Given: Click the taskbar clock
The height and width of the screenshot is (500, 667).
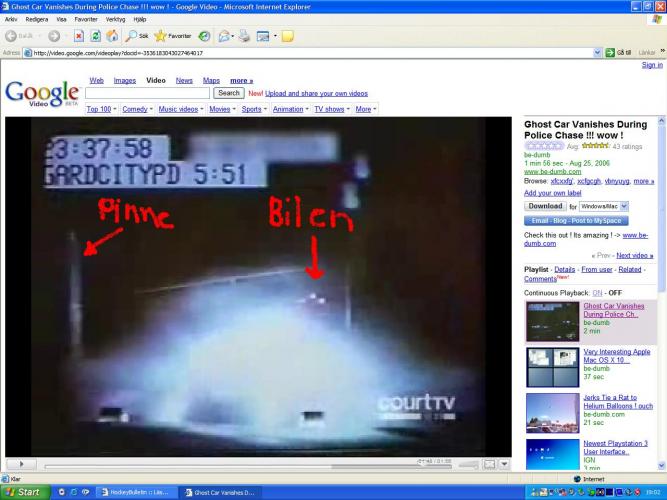Looking at the screenshot, I should click(653, 493).
